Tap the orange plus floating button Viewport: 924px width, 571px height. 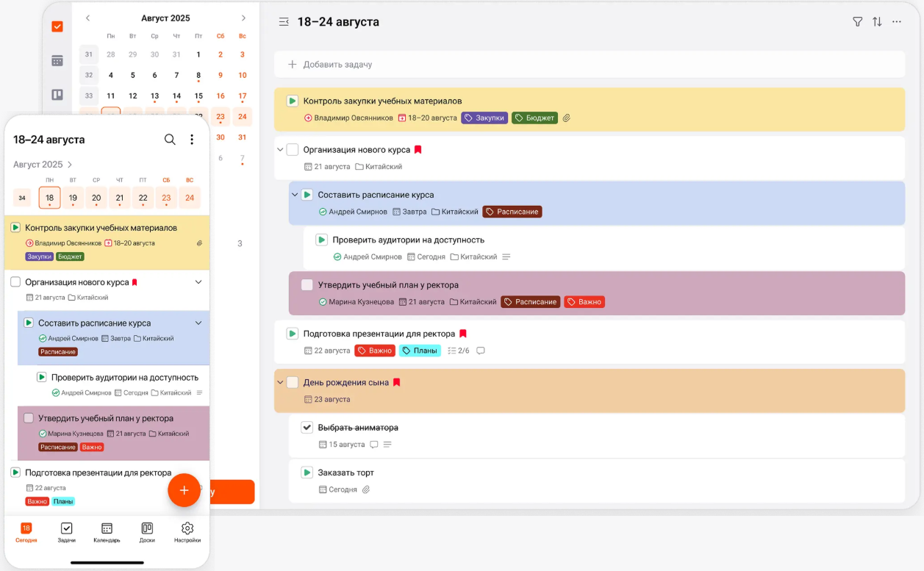[x=184, y=490]
